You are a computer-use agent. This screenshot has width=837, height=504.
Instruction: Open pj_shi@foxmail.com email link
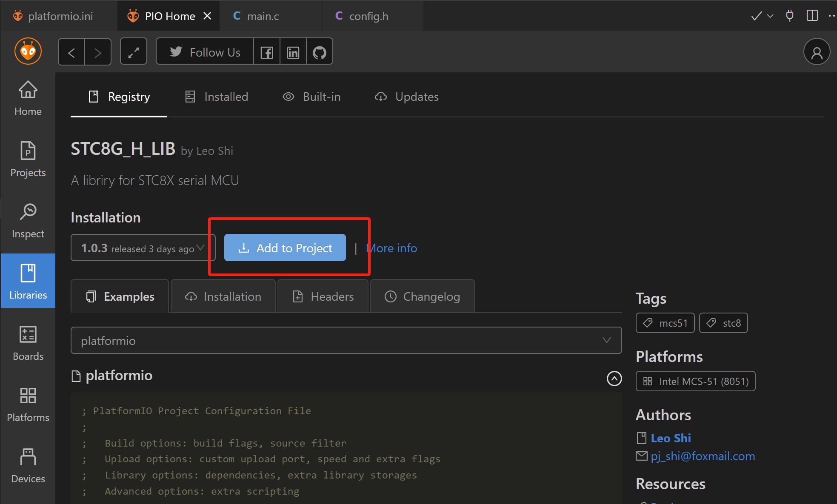point(702,456)
